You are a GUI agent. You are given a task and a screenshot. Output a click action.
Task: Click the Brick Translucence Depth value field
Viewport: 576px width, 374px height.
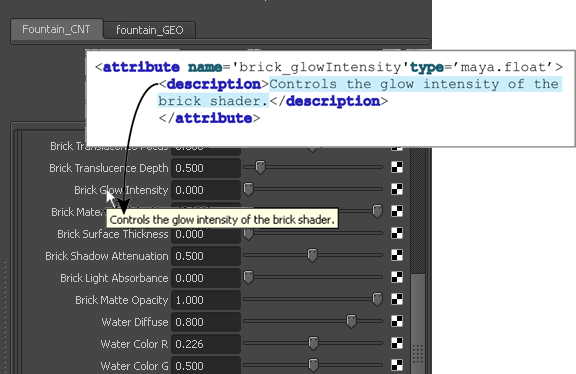click(206, 168)
